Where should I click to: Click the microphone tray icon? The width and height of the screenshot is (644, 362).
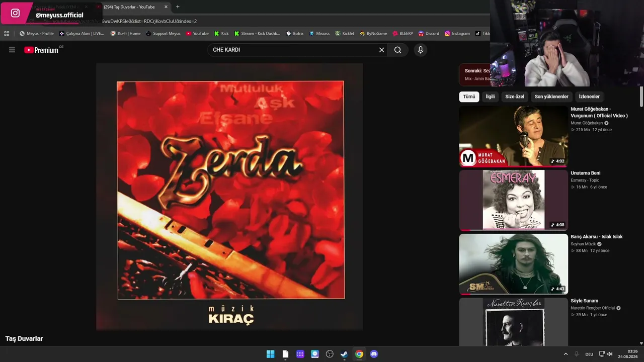[x=577, y=354]
